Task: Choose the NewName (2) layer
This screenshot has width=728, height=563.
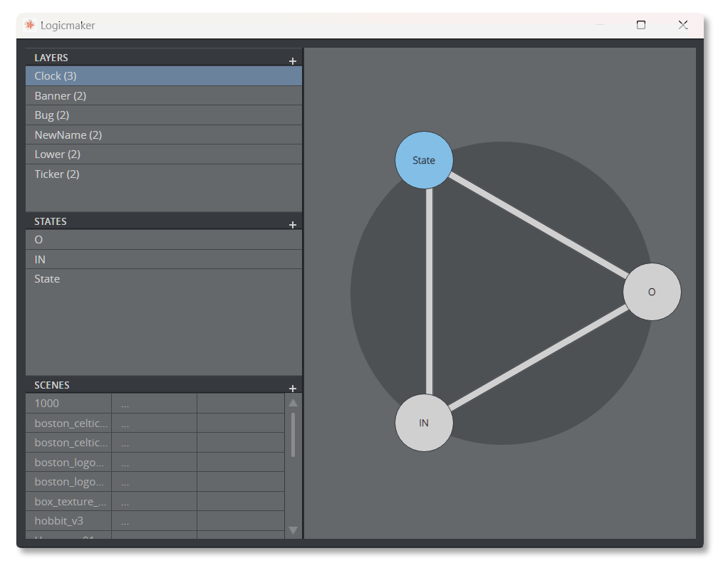Action: pos(68,135)
